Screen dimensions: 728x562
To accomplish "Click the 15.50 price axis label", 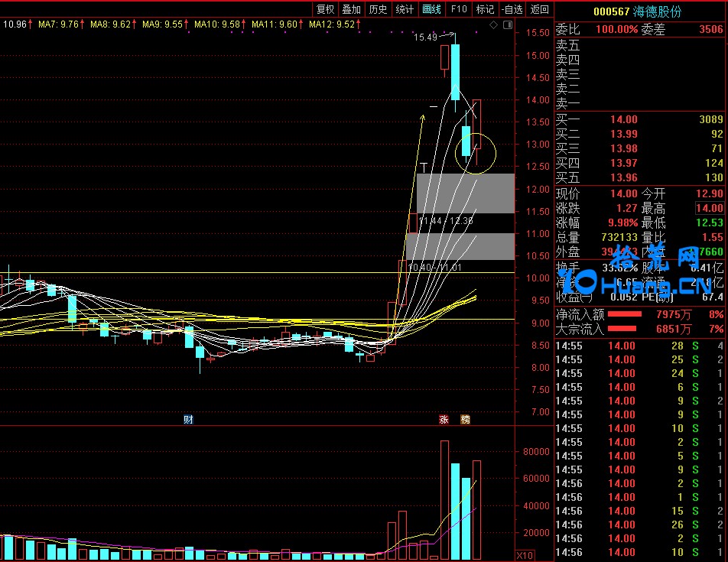I will pyautogui.click(x=538, y=32).
